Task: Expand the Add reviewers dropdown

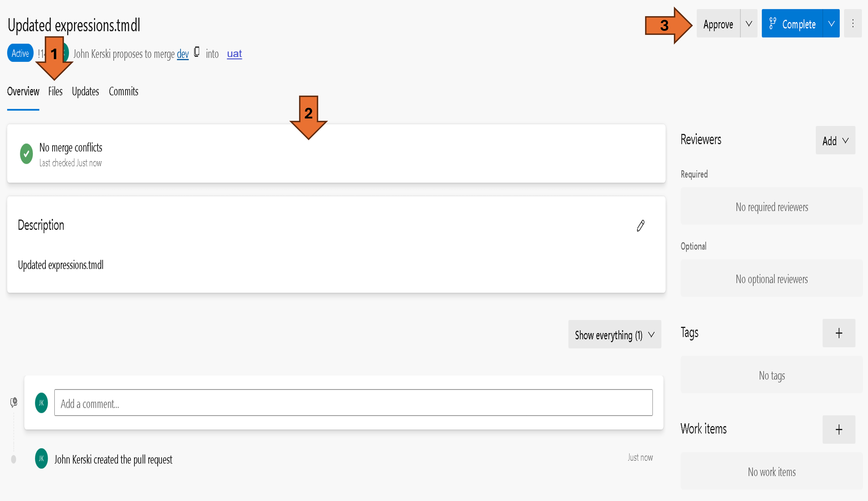Action: pos(835,140)
